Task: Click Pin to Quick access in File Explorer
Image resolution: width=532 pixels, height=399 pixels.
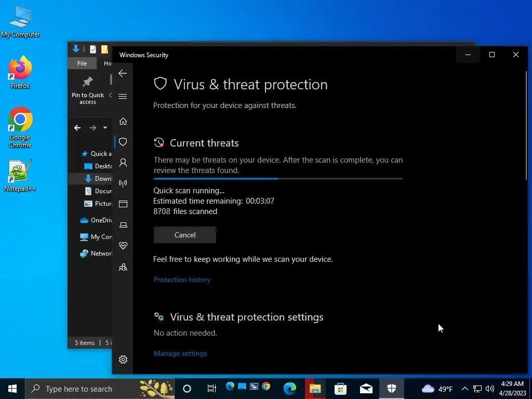Action: [87, 90]
